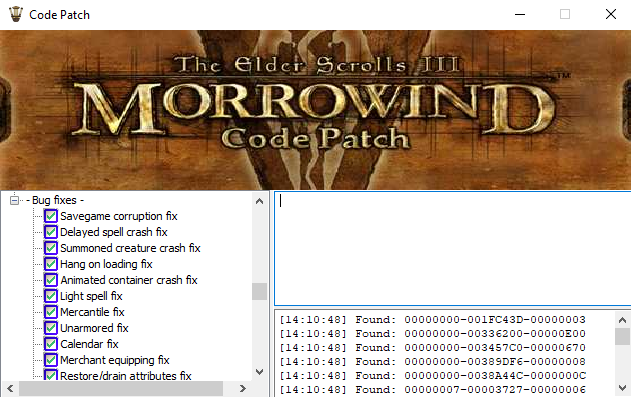Click the log pane scroll down arrow
Screen dimensions: 631x397
[622, 388]
